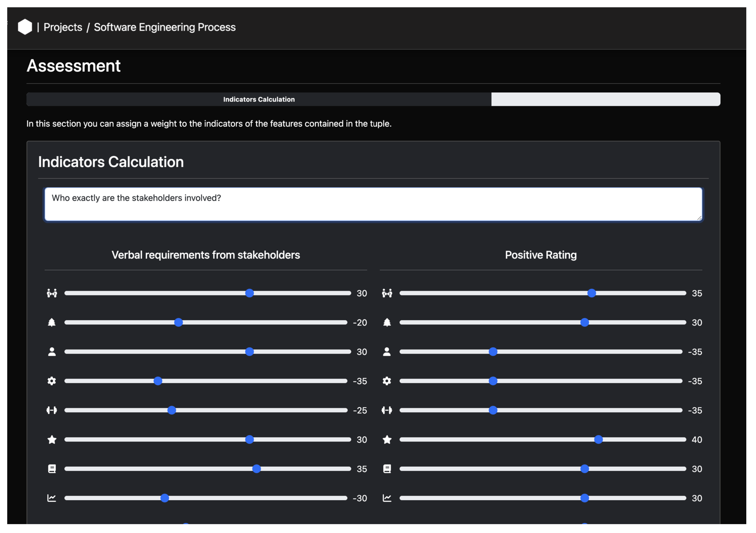Click the dumbbell icon under Verbal requirements
The height and width of the screenshot is (533, 756).
[52, 410]
